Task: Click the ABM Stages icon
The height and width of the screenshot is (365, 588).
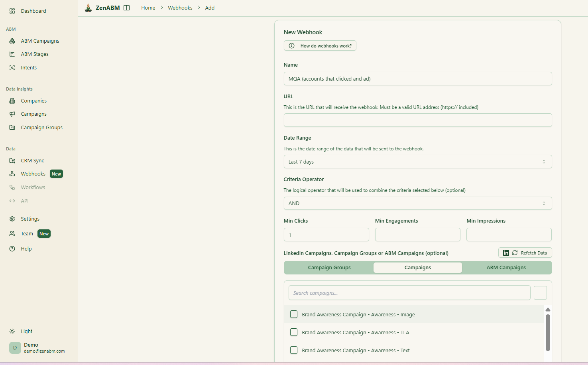Action: pos(12,54)
